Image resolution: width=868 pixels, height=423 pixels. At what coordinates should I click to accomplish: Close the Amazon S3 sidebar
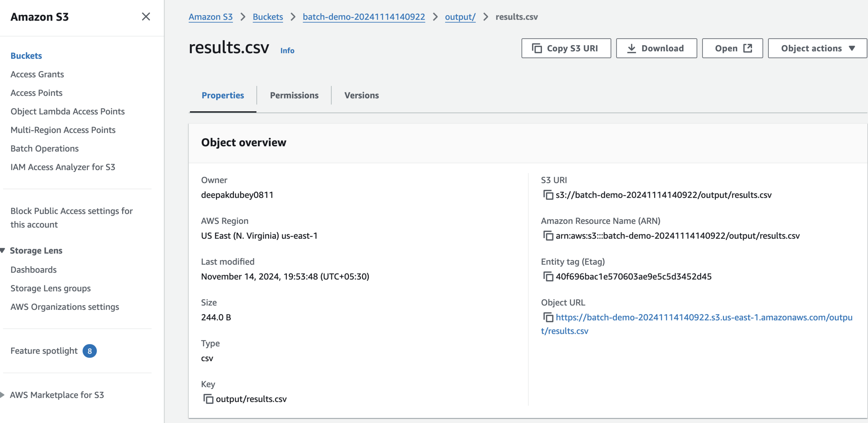coord(146,17)
